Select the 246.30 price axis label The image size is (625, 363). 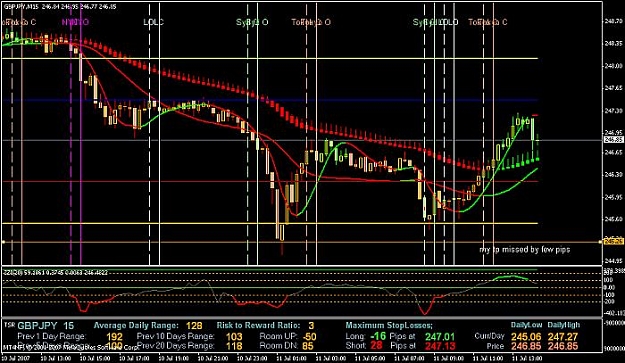pyautogui.click(x=613, y=175)
